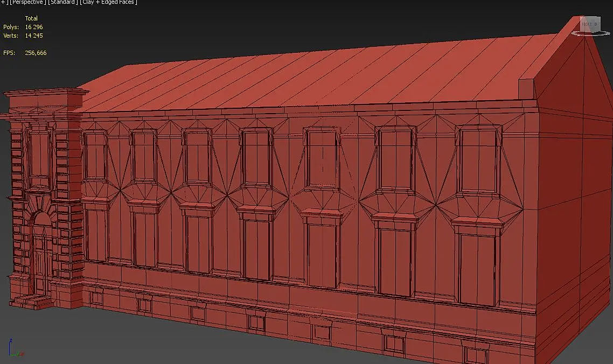
Task: Click the Polys: statistics label
Action: coord(11,27)
